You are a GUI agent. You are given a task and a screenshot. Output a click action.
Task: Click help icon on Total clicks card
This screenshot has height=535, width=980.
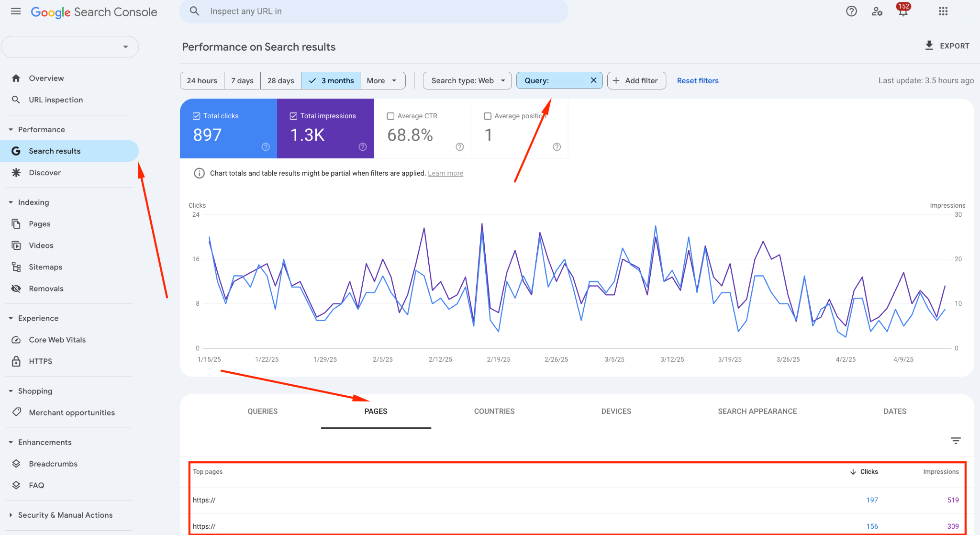tap(266, 147)
